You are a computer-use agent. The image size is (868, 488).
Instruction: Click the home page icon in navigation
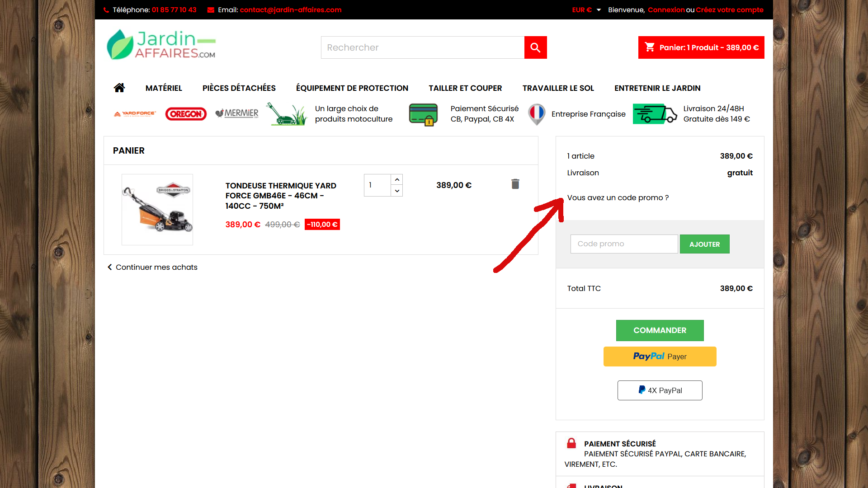pyautogui.click(x=118, y=88)
